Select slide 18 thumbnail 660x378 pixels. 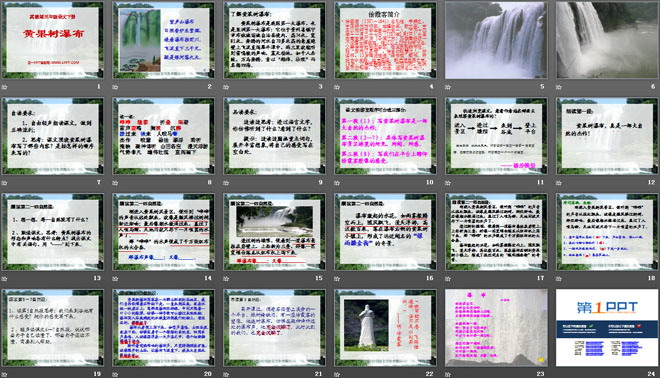[x=607, y=232]
